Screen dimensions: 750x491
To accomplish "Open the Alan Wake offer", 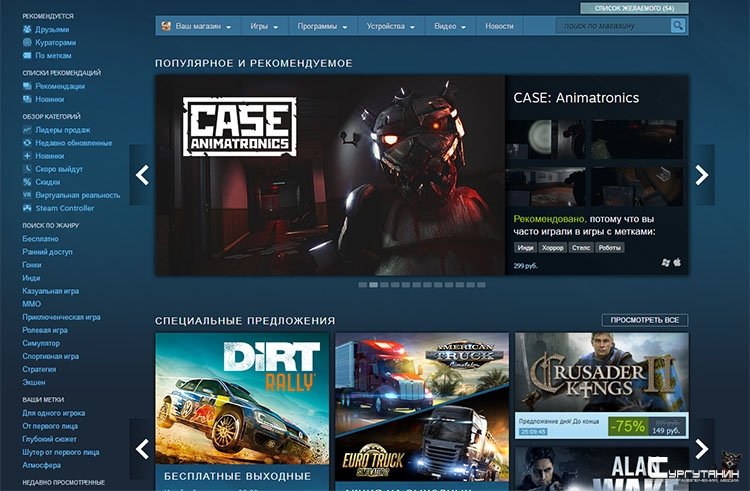I will [x=602, y=469].
